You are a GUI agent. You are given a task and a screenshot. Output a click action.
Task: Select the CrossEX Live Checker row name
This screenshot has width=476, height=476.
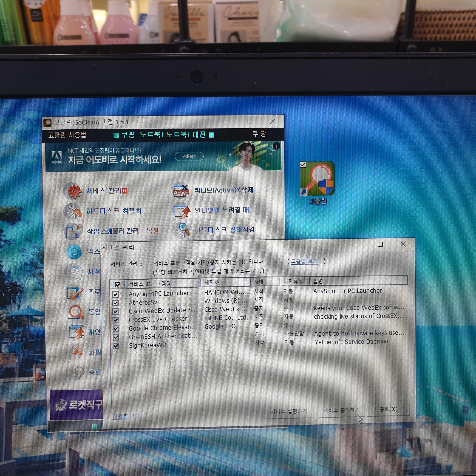point(158,319)
